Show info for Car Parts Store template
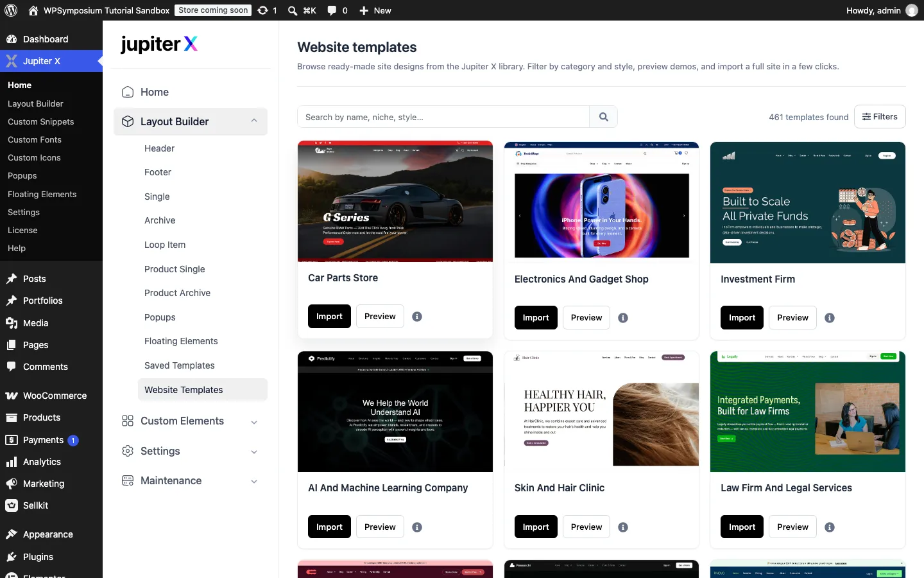 [x=417, y=317]
